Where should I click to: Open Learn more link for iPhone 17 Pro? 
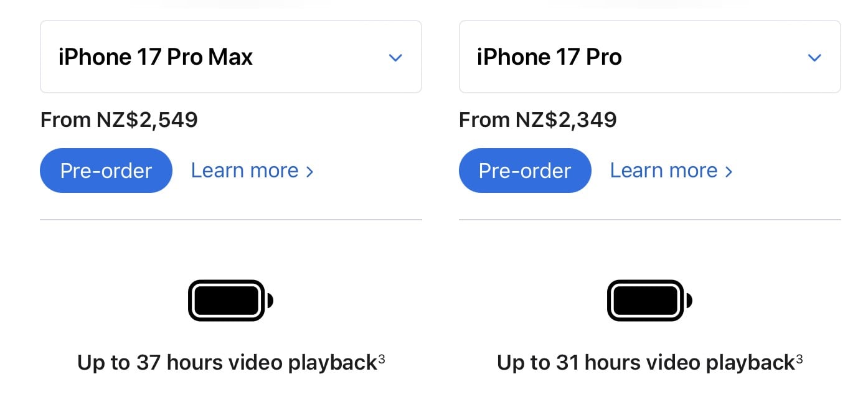tap(664, 171)
